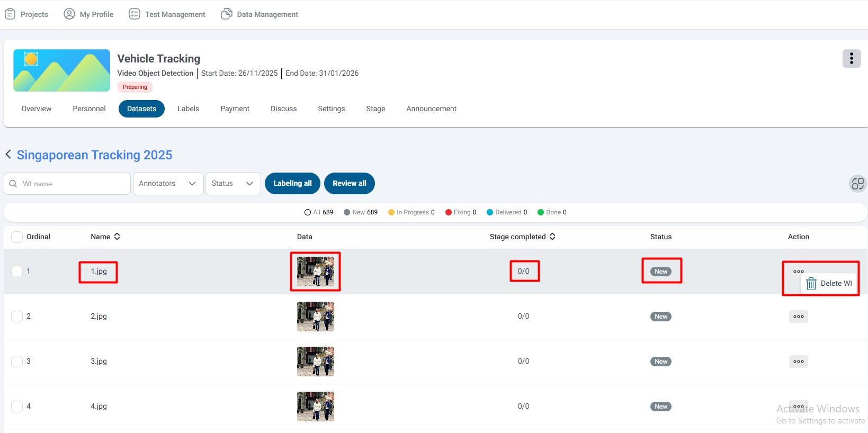The height and width of the screenshot is (433, 868).
Task: Go back using the left chevron arrow
Action: coord(8,154)
